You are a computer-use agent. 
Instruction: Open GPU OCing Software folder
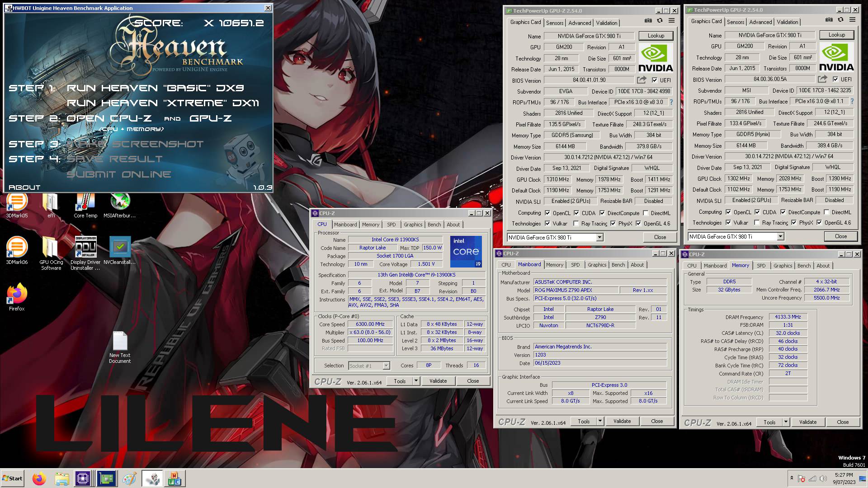(51, 253)
